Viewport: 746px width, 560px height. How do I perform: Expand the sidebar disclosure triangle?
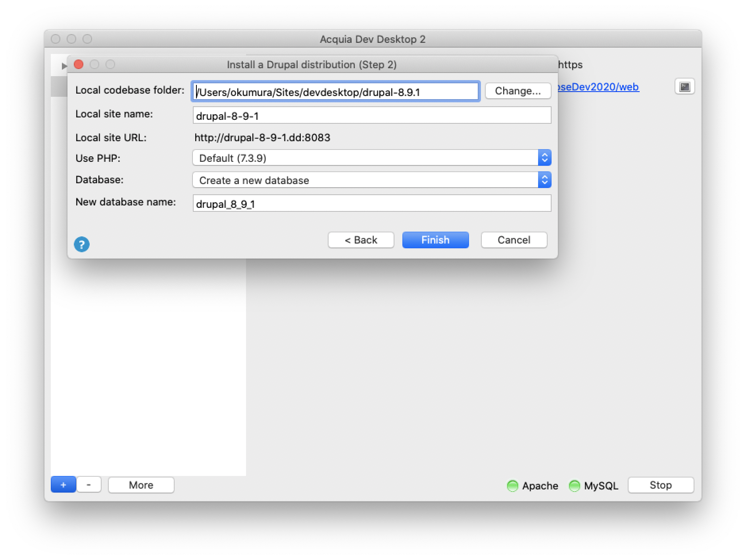tap(64, 66)
